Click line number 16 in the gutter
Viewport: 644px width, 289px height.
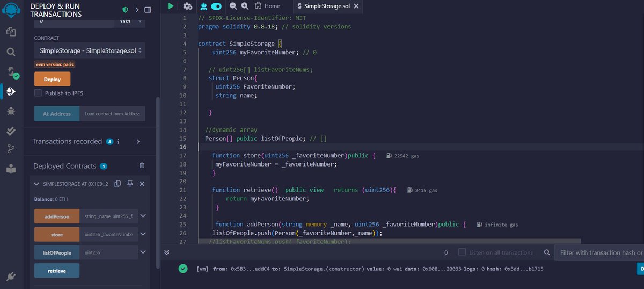coord(182,147)
